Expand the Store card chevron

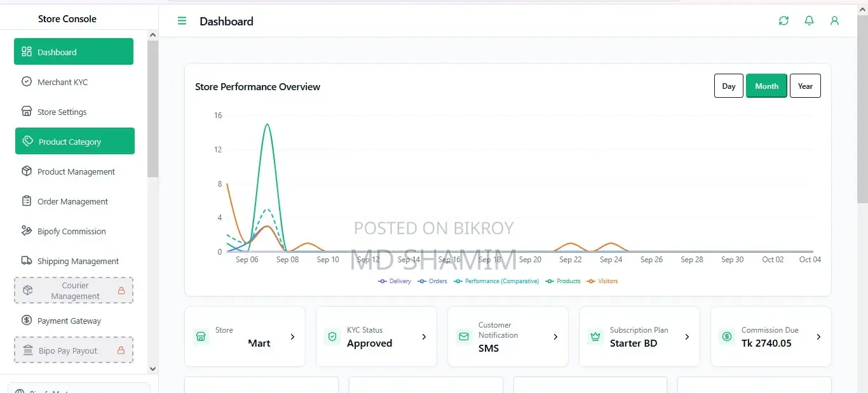292,336
